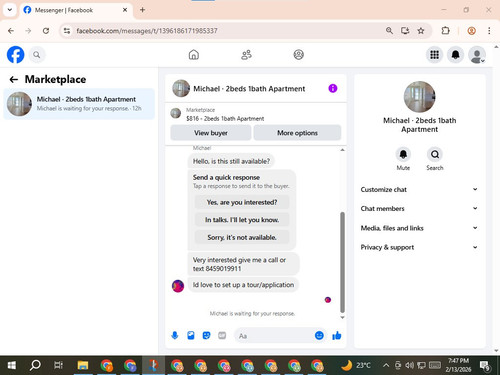This screenshot has width=500, height=375.
Task: Send quick reply 'In talks. I'll let you know.'
Action: pyautogui.click(x=242, y=220)
